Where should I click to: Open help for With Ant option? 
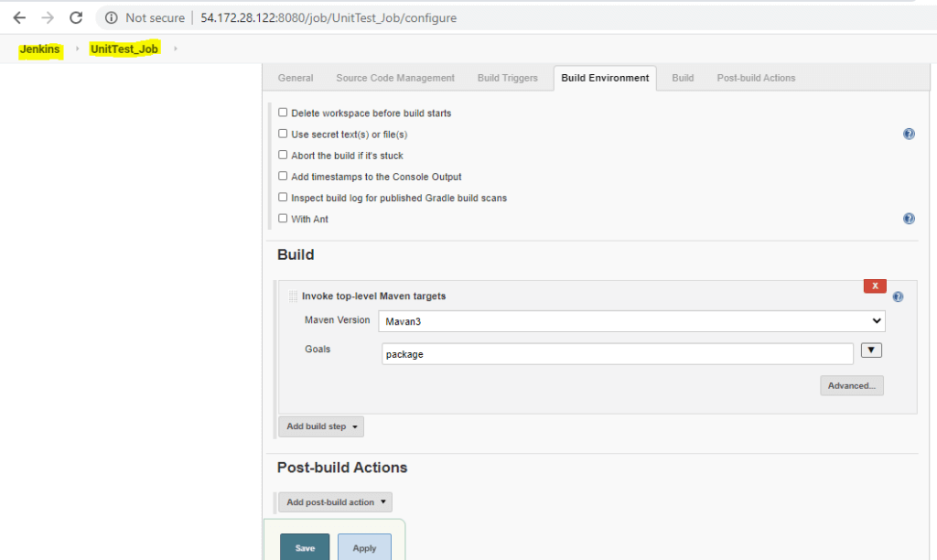click(909, 218)
